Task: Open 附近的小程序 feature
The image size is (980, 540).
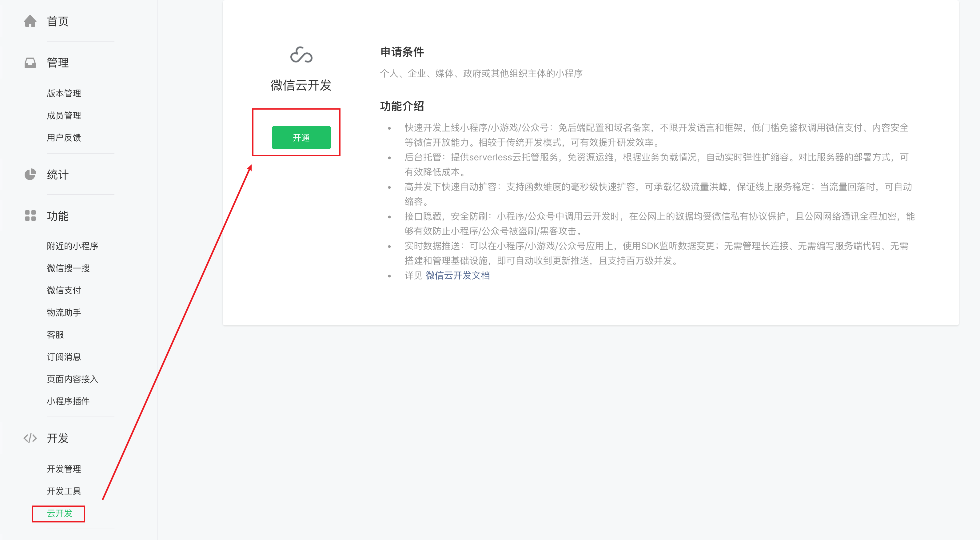Action: 72,246
